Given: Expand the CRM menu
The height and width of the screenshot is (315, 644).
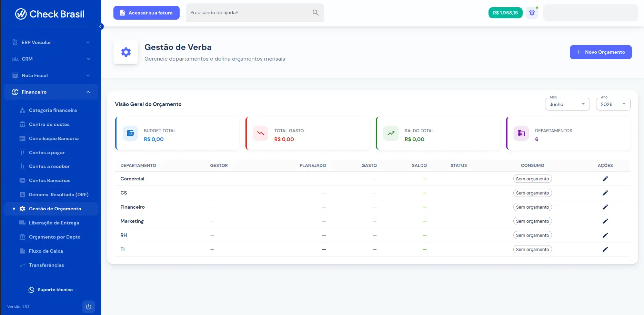Looking at the screenshot, I should click(51, 59).
